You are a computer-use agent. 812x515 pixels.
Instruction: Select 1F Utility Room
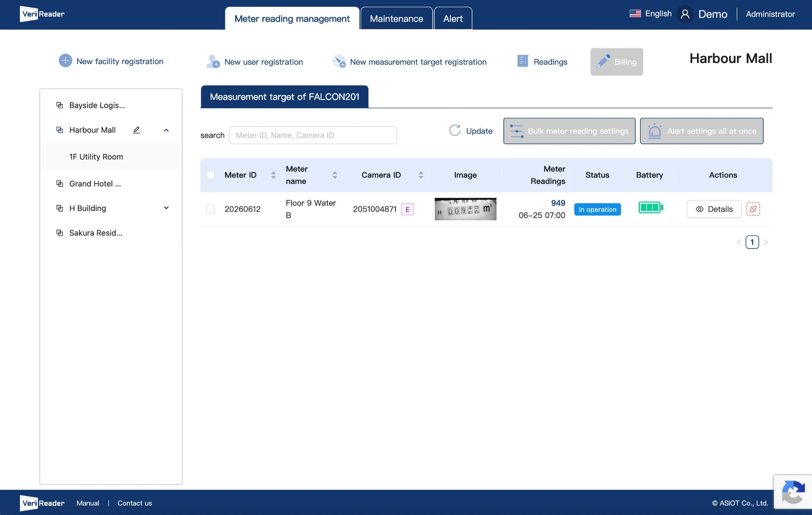96,157
